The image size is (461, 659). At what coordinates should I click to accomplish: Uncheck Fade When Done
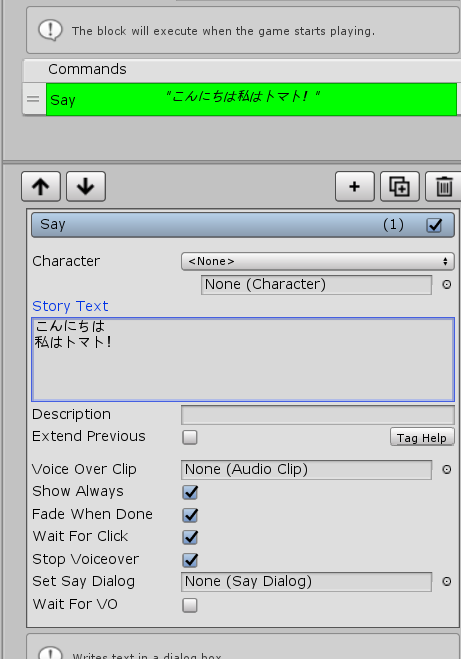point(190,515)
